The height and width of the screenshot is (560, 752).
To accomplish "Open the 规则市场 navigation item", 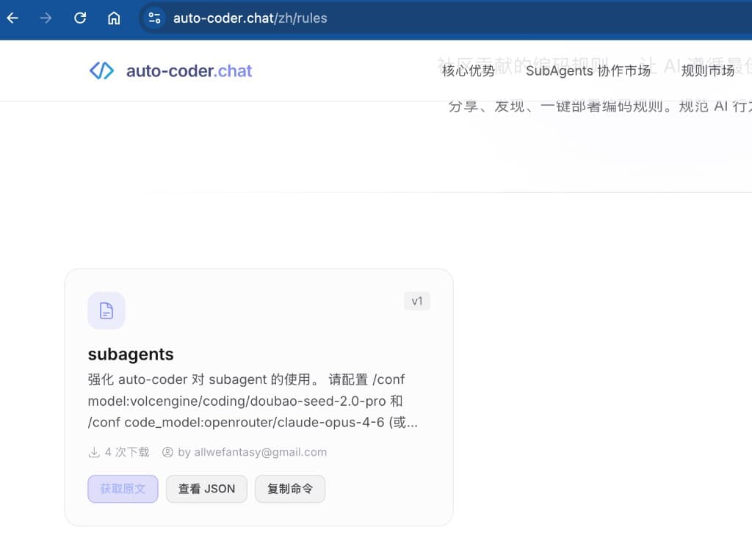I will point(707,71).
